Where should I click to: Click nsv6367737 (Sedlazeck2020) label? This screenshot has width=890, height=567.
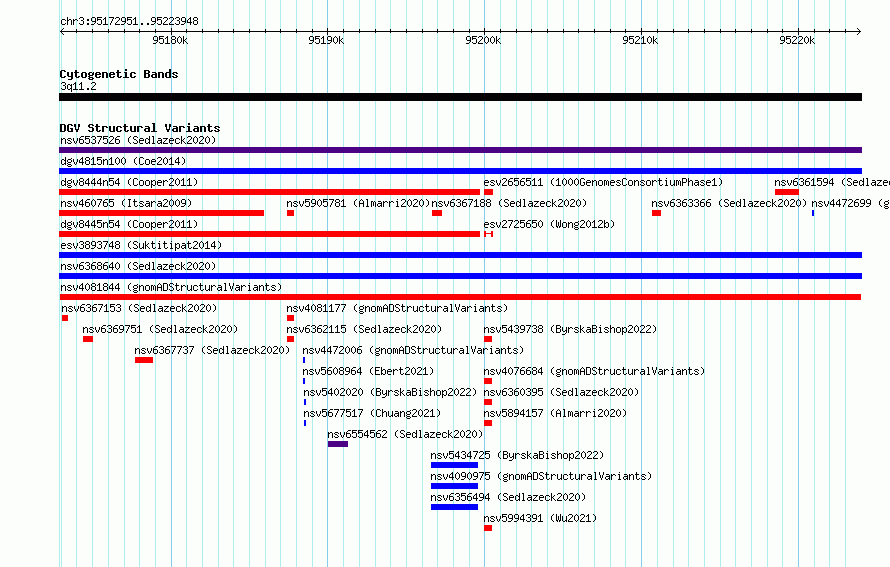[212, 350]
